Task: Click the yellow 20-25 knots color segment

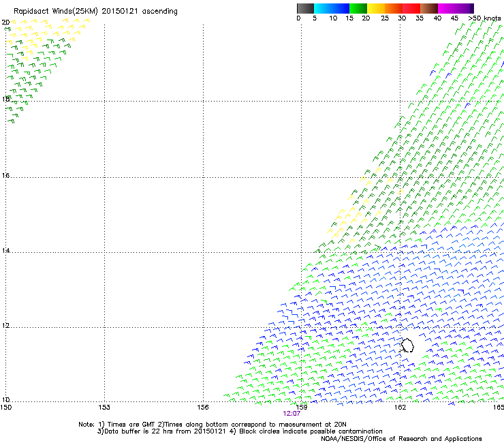Action: tap(376, 8)
